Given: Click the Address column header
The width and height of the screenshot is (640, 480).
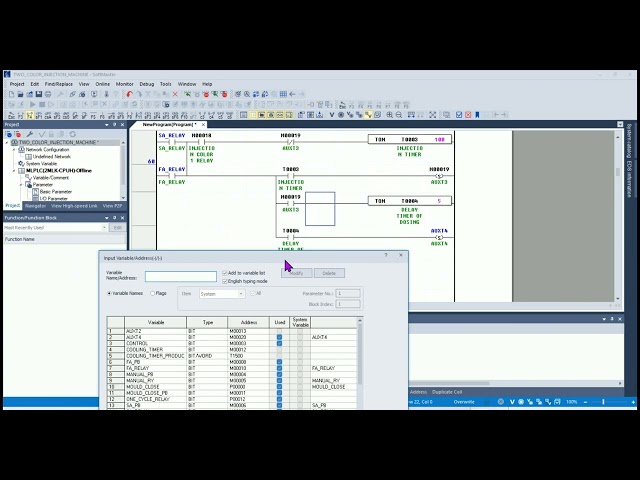Looking at the screenshot, I should pos(249,322).
